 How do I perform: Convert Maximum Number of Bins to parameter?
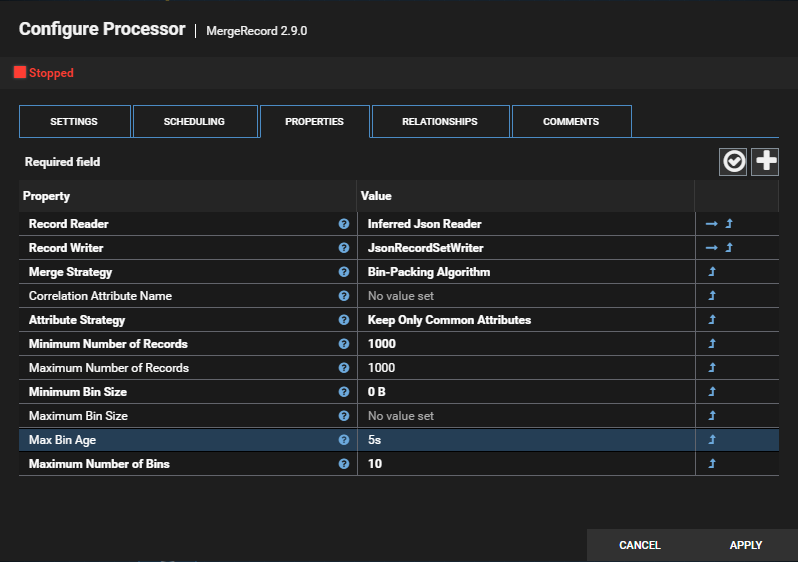point(712,463)
